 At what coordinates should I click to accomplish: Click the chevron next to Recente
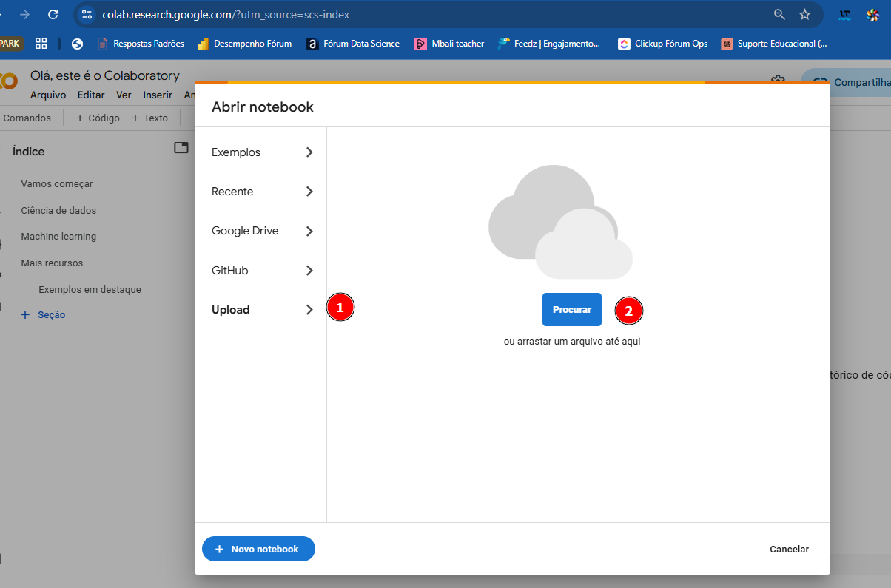click(x=309, y=192)
